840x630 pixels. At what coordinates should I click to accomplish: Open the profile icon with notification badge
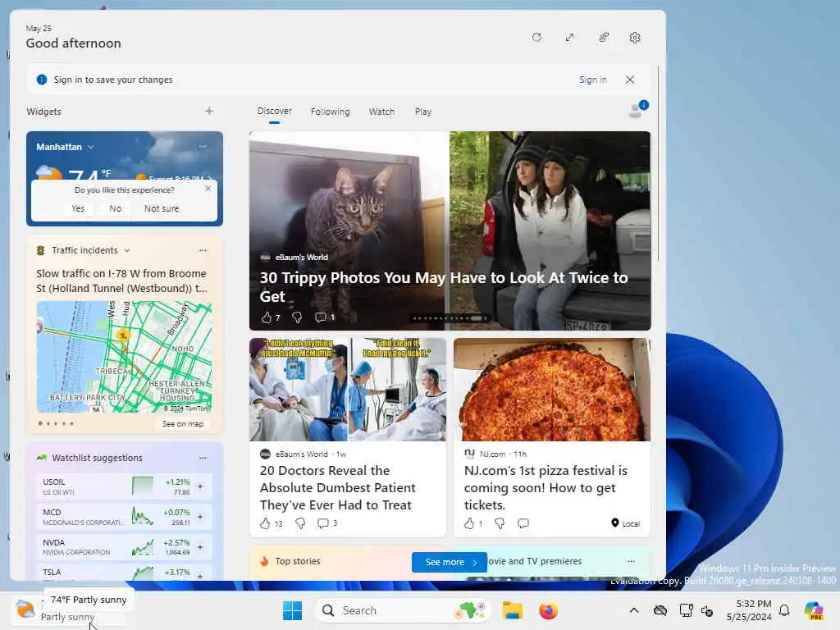[637, 109]
